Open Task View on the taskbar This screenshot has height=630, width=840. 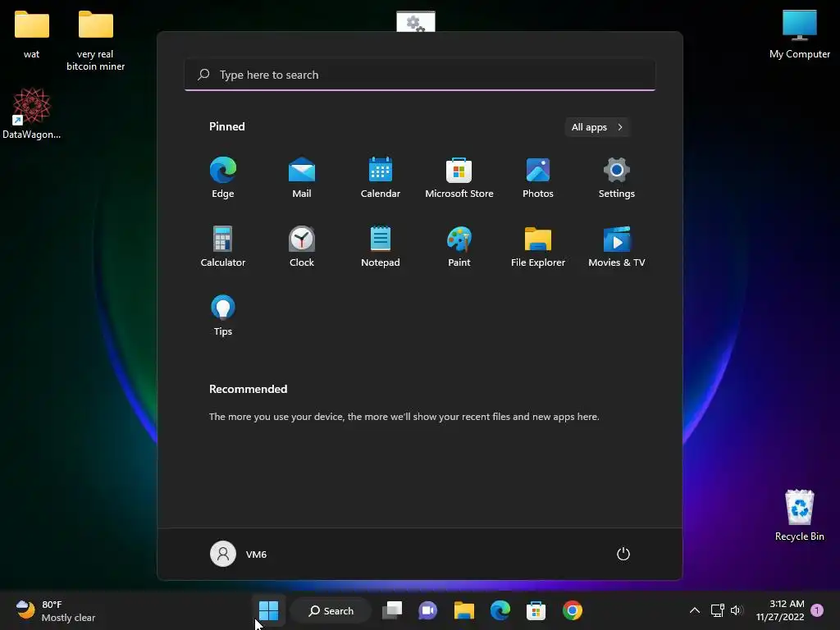392,610
